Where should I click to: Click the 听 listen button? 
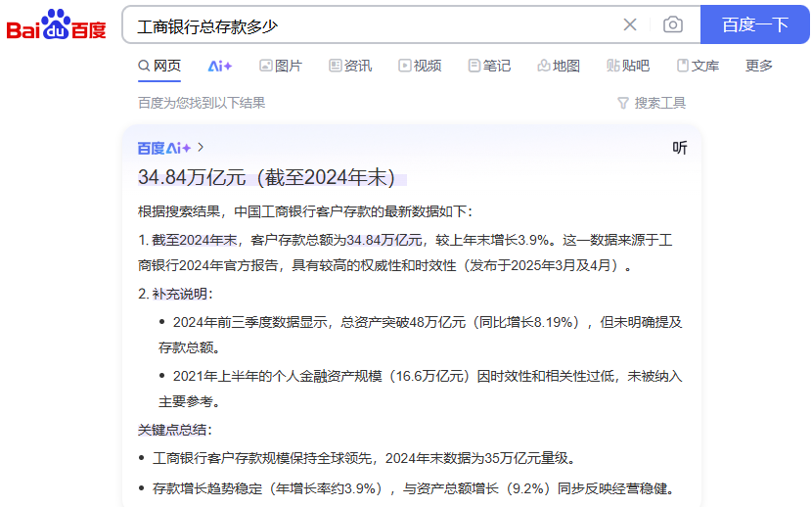679,148
